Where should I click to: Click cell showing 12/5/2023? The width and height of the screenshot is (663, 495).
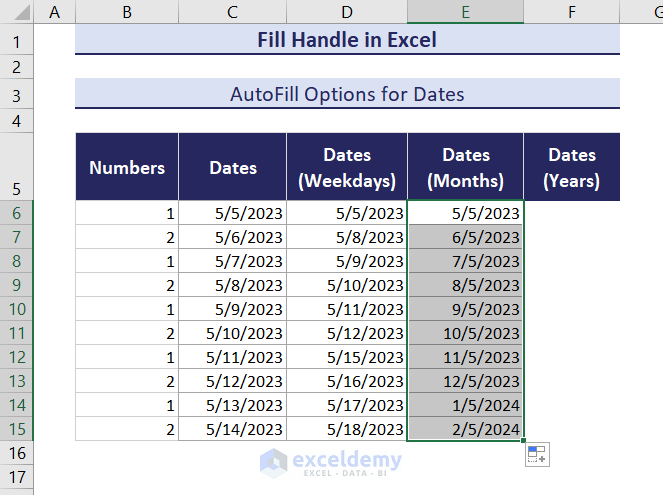pyautogui.click(x=465, y=381)
